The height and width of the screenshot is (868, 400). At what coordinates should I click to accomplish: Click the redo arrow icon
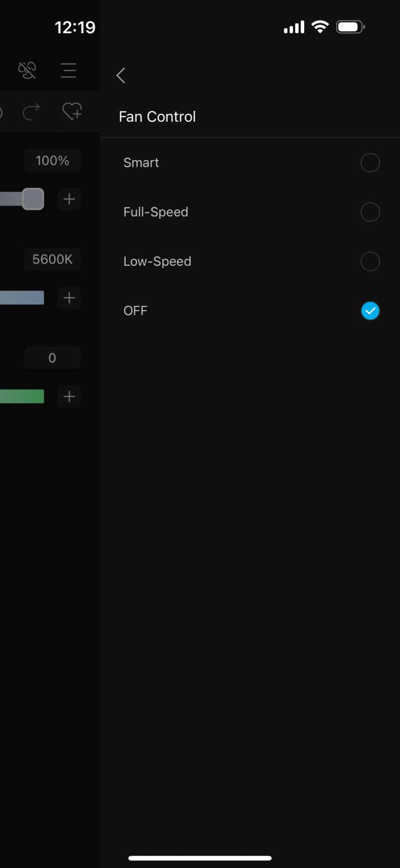(x=31, y=111)
